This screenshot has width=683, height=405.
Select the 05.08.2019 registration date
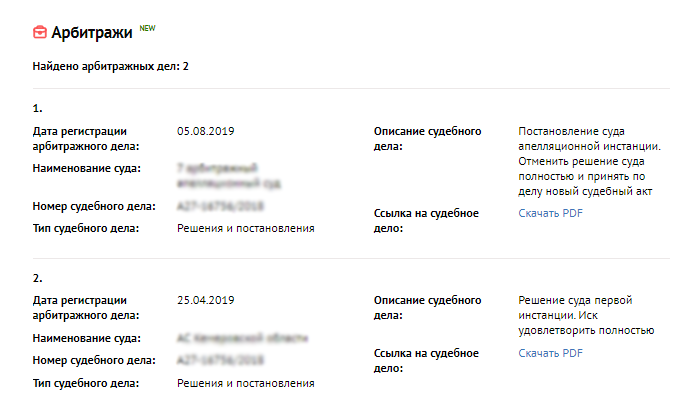pos(206,131)
